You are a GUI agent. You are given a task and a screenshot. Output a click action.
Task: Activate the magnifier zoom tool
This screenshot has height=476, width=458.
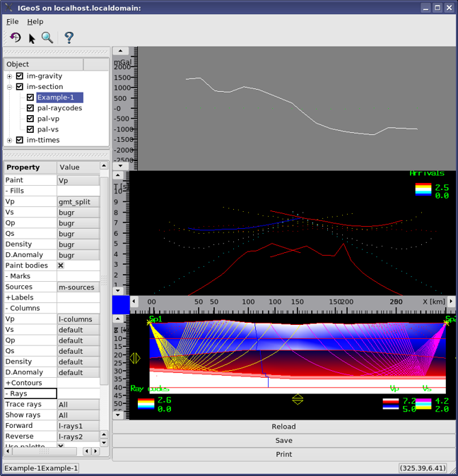pyautogui.click(x=47, y=37)
